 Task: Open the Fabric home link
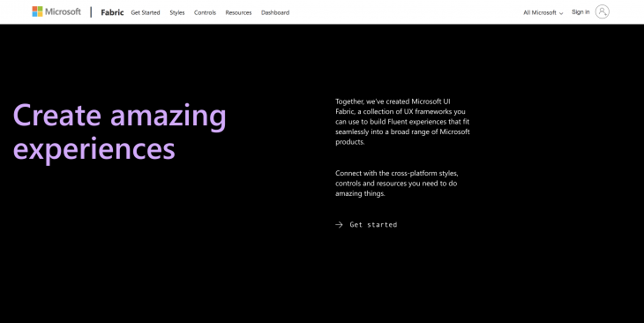click(x=112, y=12)
